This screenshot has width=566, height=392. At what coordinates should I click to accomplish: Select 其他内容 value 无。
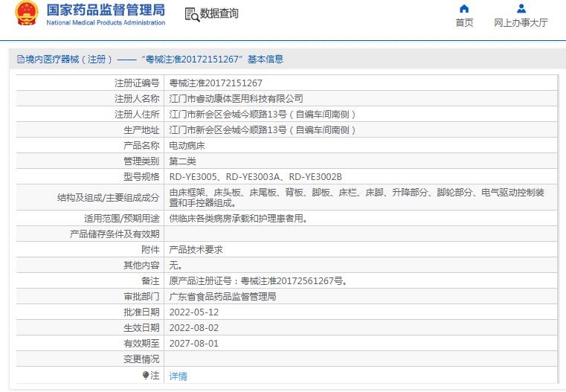coord(176,266)
